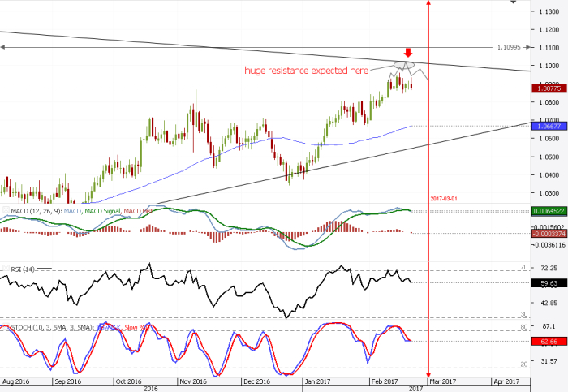Click the 2017-03-01 vertical line date label
568x392 pixels.
point(446,197)
